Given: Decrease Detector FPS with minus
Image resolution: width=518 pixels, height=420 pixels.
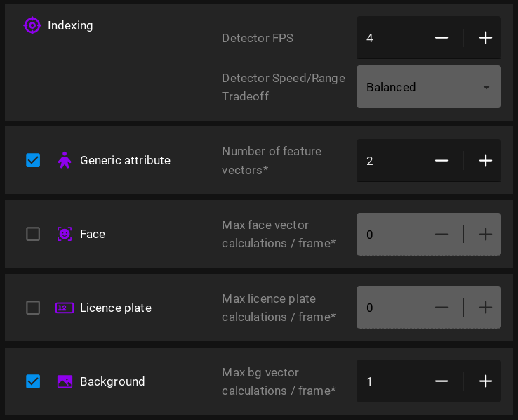Looking at the screenshot, I should pyautogui.click(x=441, y=38).
